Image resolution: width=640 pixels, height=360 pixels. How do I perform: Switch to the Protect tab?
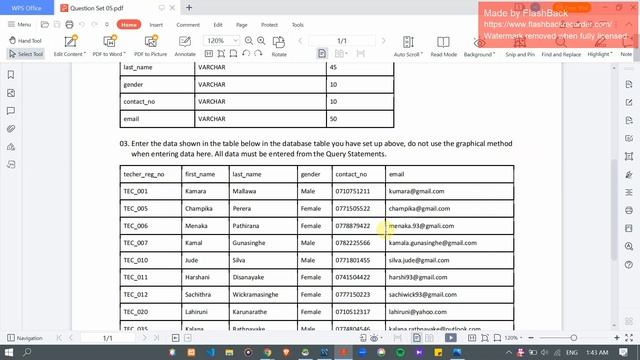click(269, 24)
